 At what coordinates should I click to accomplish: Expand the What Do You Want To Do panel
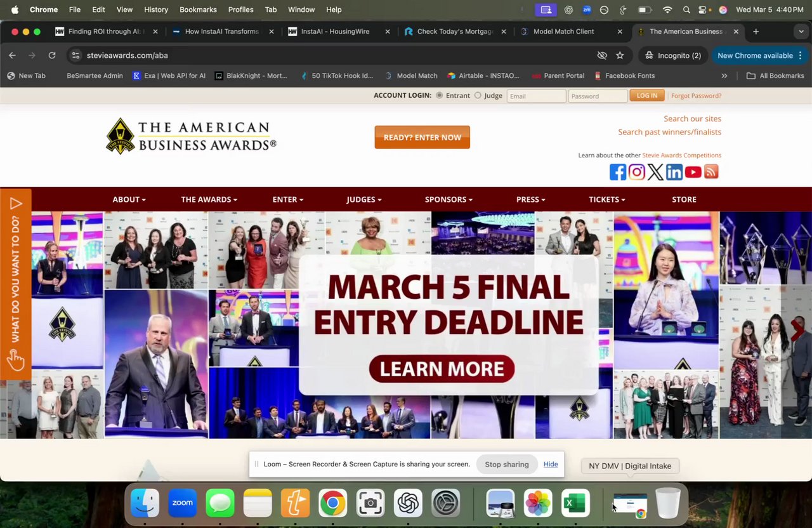(16, 284)
